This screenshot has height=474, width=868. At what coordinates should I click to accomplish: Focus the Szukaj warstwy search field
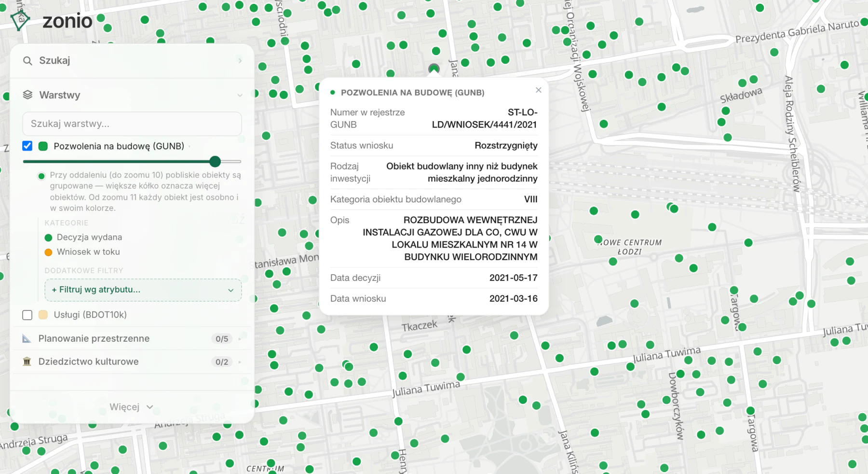tap(132, 124)
